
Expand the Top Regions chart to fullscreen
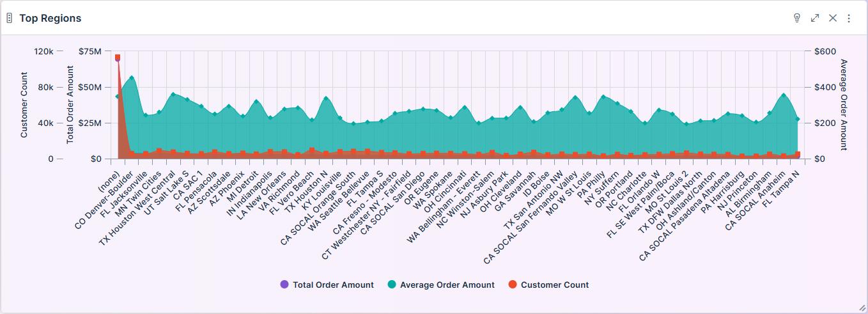815,18
